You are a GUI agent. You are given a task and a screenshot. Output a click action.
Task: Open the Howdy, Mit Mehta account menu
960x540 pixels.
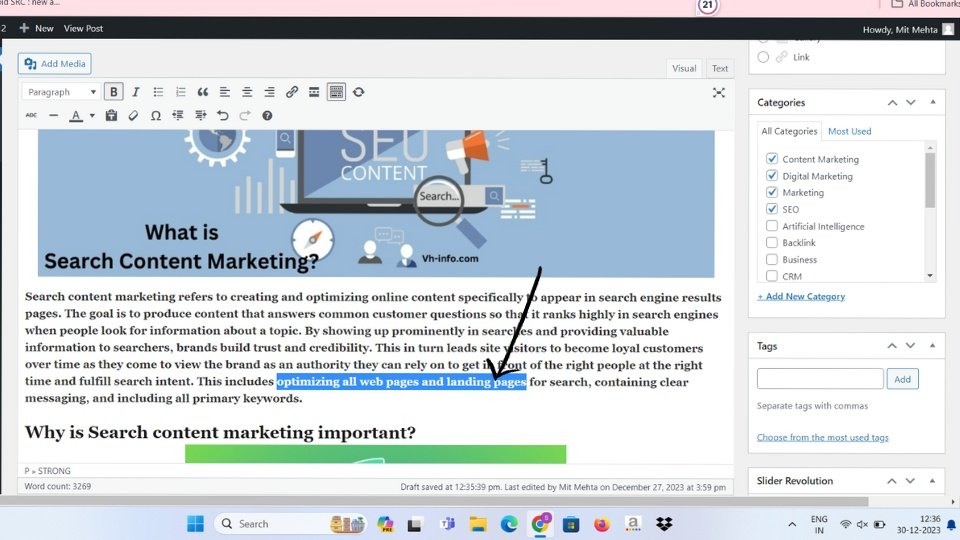click(907, 29)
